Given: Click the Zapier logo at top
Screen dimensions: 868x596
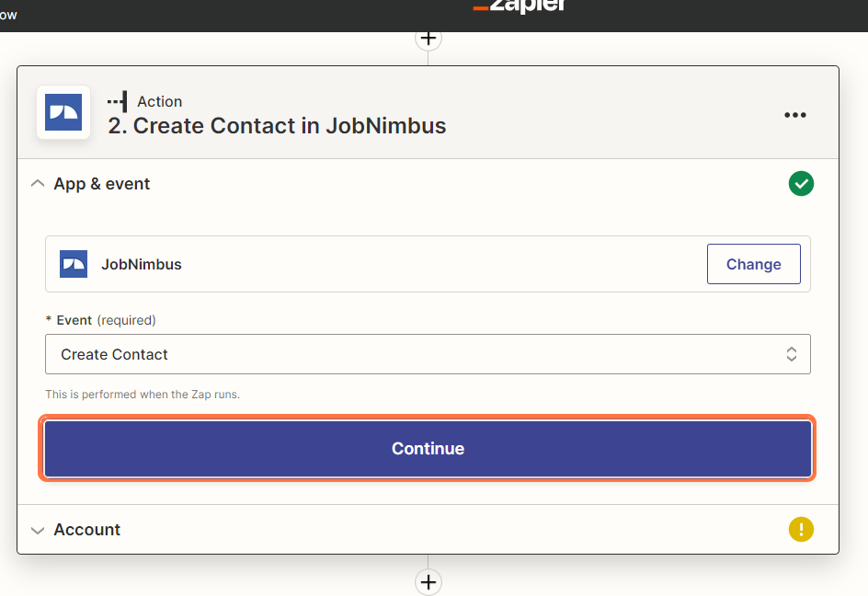Looking at the screenshot, I should click(x=520, y=6).
